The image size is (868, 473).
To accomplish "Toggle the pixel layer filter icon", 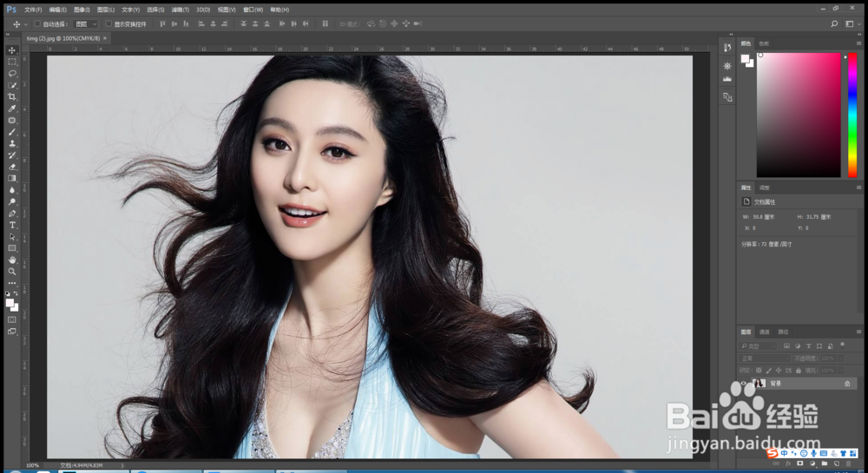I will coord(786,346).
